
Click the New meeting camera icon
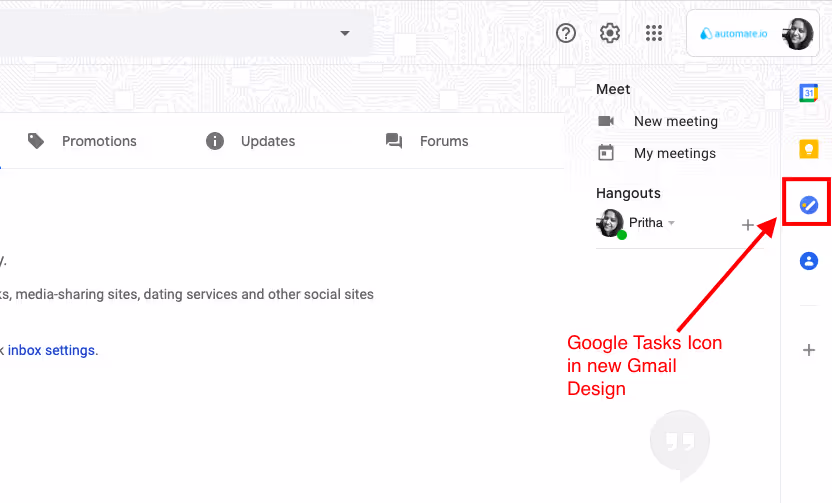(x=606, y=121)
